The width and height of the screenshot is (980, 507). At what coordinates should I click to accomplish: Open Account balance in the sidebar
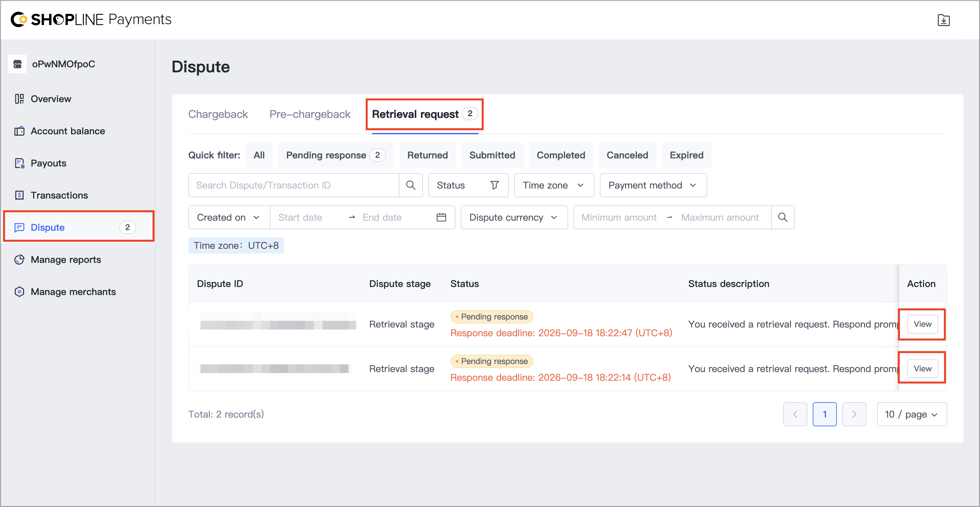[78, 131]
